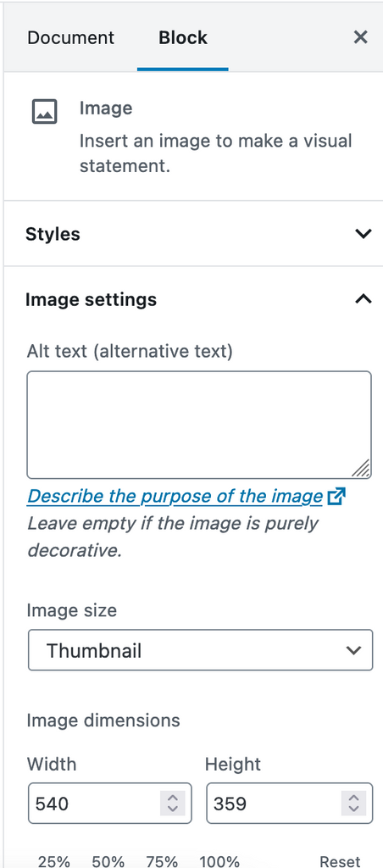Collapse the Image settings panel chevron
383x868 pixels.
363,299
